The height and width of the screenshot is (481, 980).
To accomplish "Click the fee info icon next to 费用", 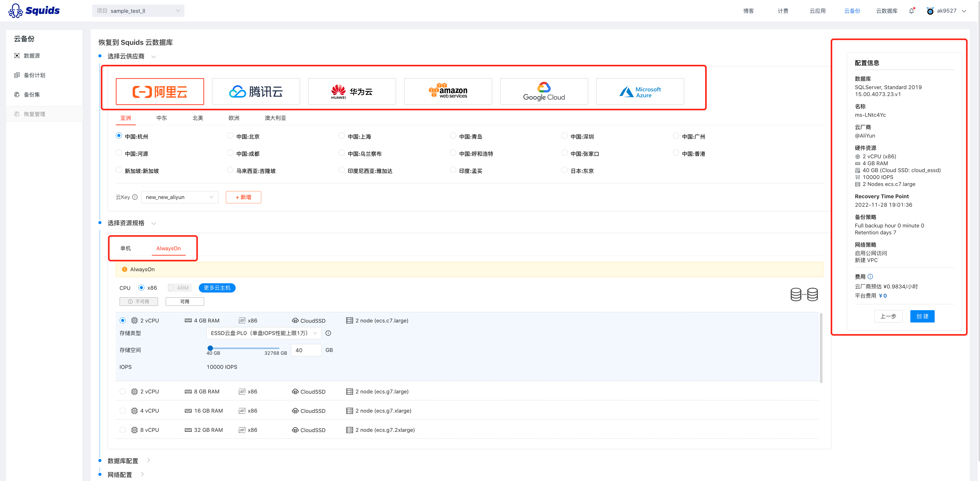I will click(870, 277).
